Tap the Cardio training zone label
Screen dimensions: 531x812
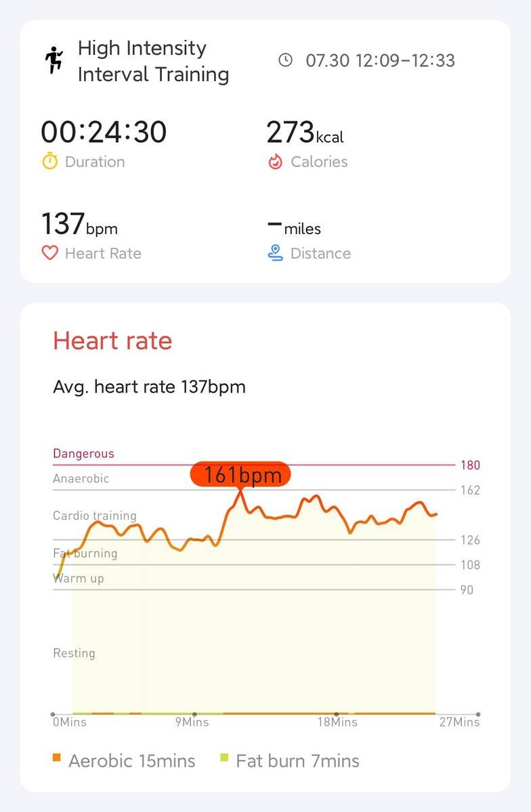pyautogui.click(x=95, y=516)
